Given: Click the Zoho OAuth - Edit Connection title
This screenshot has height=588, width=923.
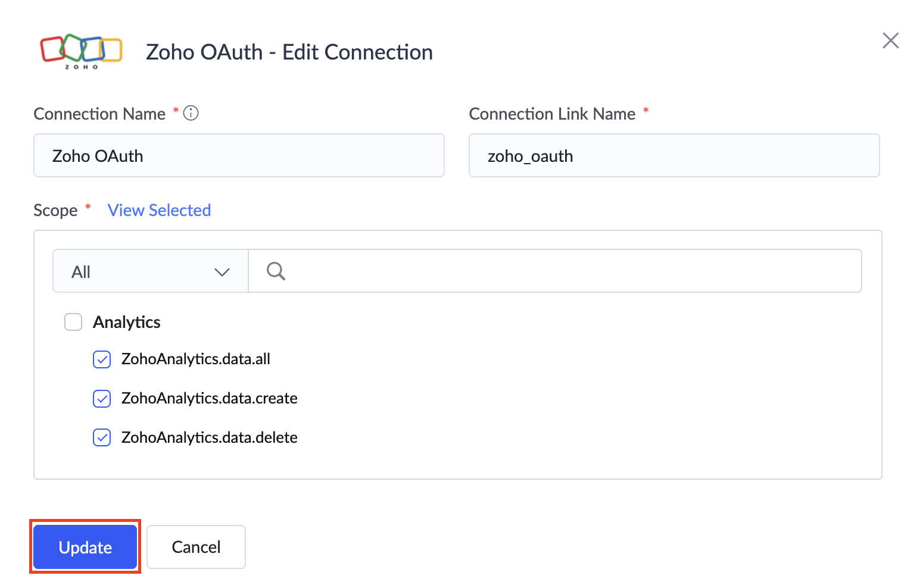Looking at the screenshot, I should tap(289, 52).
